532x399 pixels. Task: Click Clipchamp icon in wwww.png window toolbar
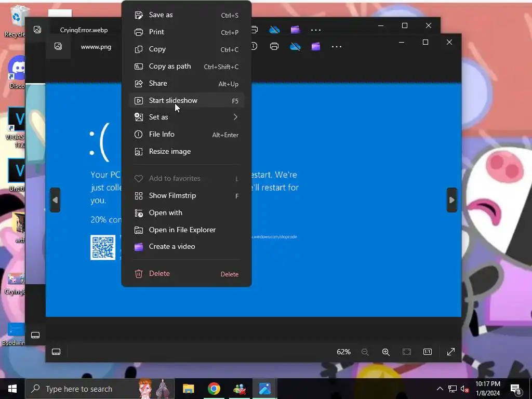point(316,46)
